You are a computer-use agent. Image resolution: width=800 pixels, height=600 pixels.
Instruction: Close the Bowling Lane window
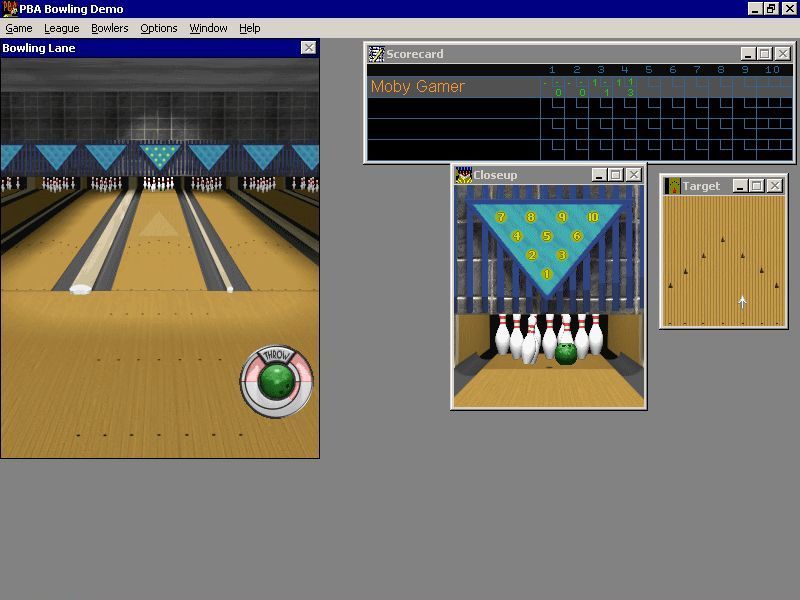[308, 48]
